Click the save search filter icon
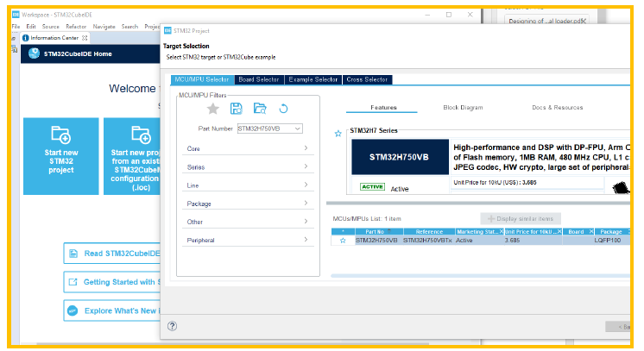Viewport: 644px width, 351px height. click(x=237, y=109)
